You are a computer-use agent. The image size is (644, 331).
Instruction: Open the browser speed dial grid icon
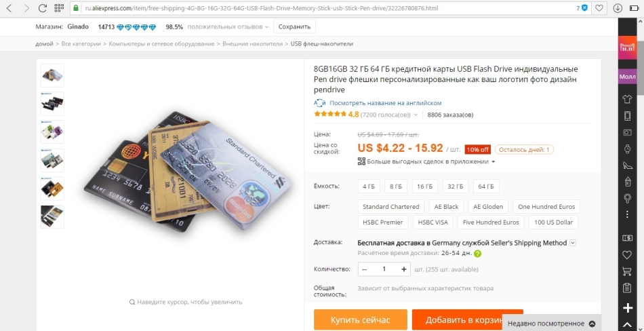(59, 8)
